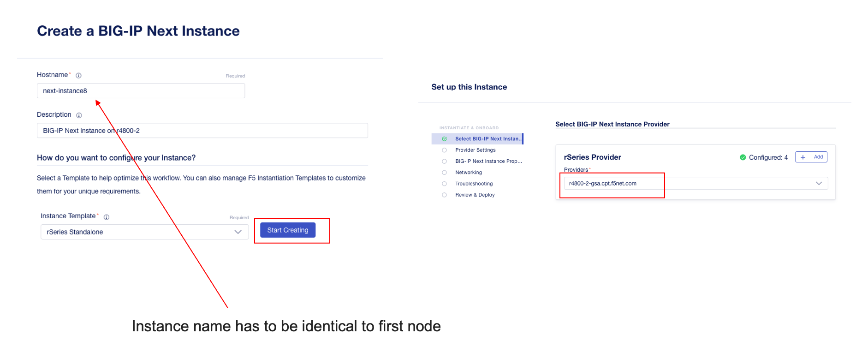
Task: Click the green Configured status checkmark icon
Action: tap(743, 157)
